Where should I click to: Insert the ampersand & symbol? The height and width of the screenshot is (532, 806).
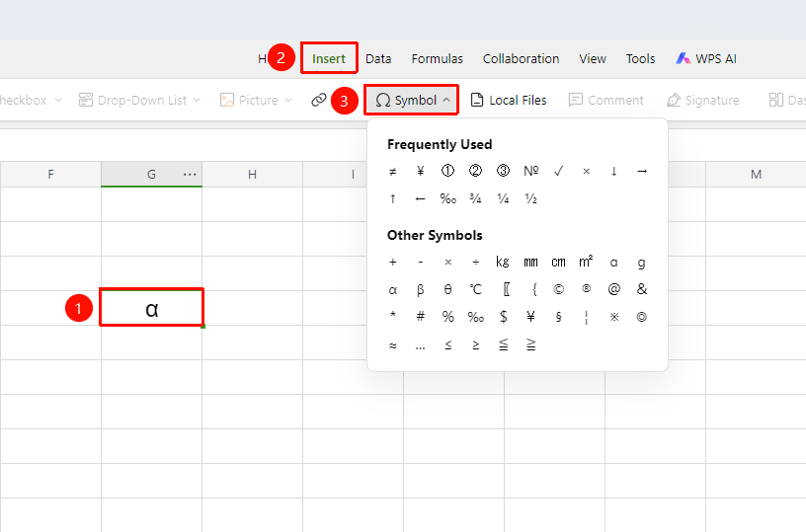pos(641,289)
